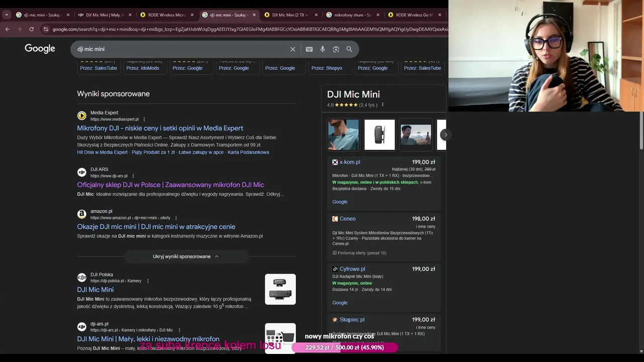
Task: Click Porównaj oferty (ponad 10) under Ceneo
Action: pos(359,253)
